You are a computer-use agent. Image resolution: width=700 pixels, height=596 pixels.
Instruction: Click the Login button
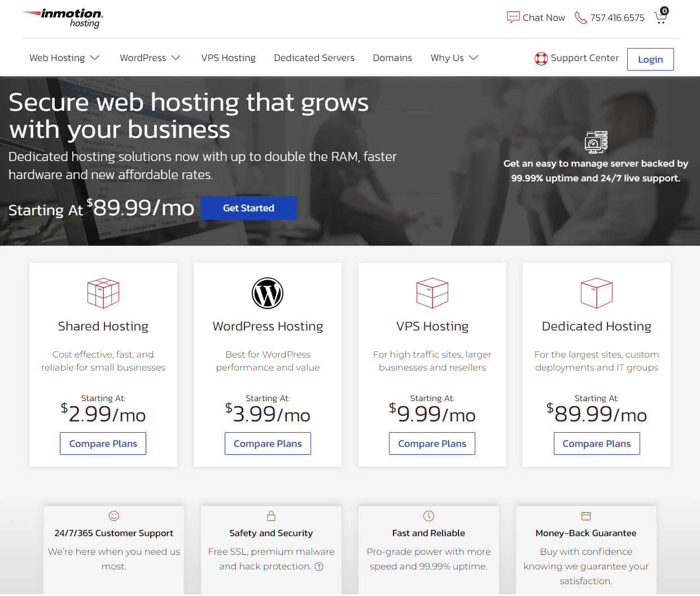click(x=650, y=59)
